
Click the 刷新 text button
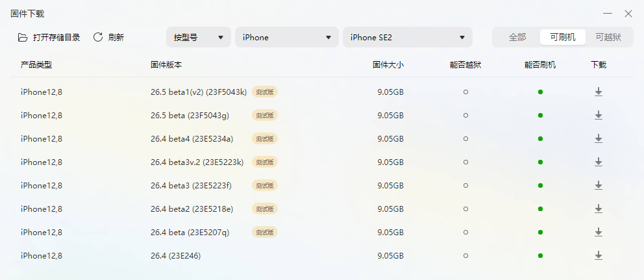click(116, 37)
